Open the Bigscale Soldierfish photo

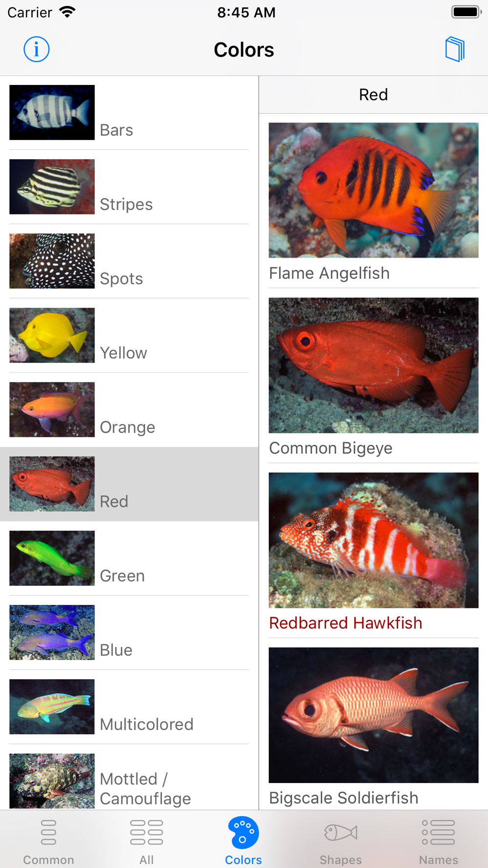tap(373, 715)
